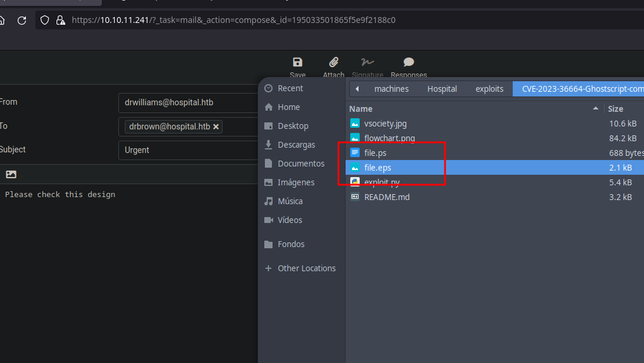Image resolution: width=644 pixels, height=363 pixels.
Task: Navigate to Hospital breadcrumb folder
Action: click(442, 89)
